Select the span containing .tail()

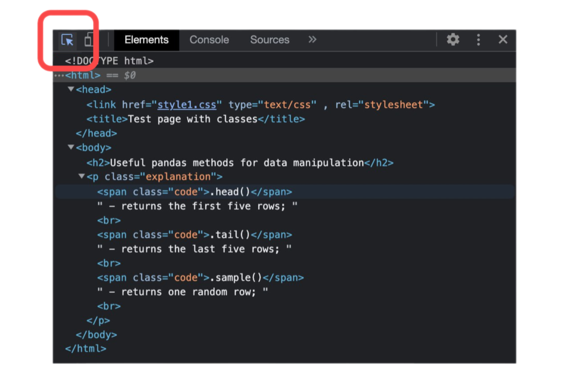194,235
